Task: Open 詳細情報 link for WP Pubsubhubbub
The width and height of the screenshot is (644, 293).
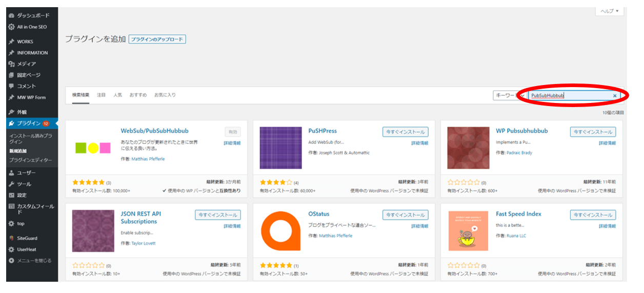Action: [607, 143]
